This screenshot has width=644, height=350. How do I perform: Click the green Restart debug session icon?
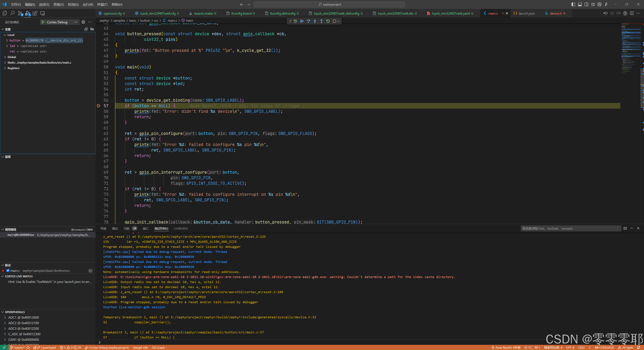328,21
